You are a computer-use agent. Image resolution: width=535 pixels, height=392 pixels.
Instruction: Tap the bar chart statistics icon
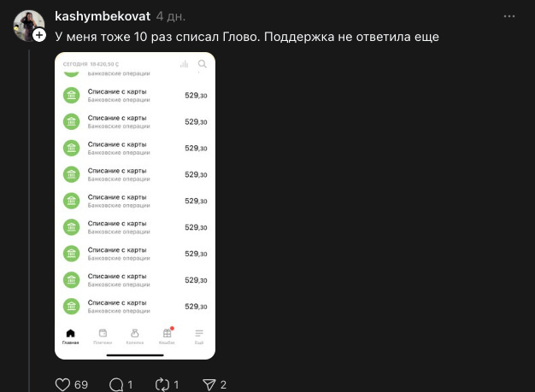coord(185,64)
